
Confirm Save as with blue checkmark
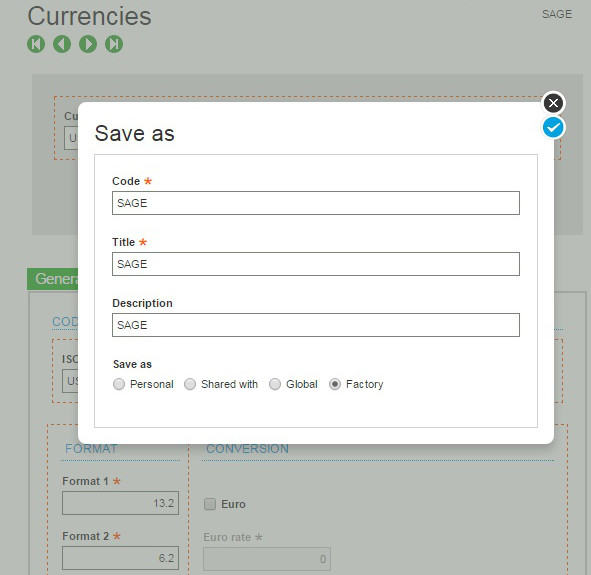tap(553, 128)
